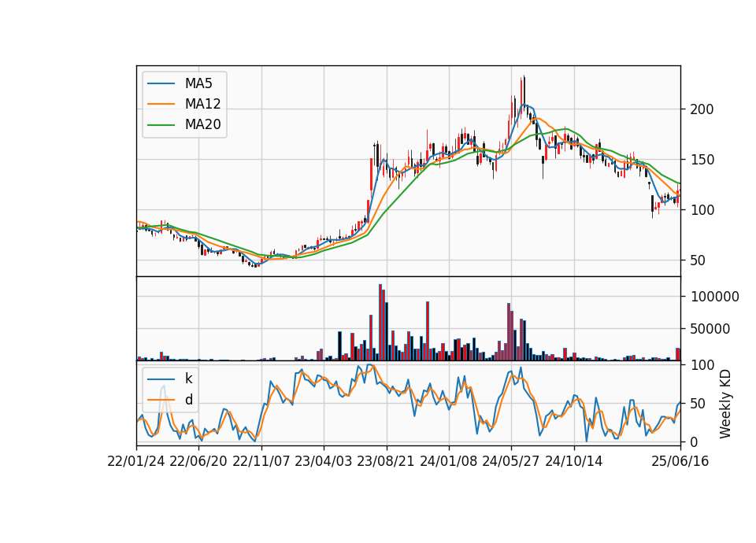Click the 25/06/16 date axis label
Viewport: 756px width, 543px height.
coord(680,461)
